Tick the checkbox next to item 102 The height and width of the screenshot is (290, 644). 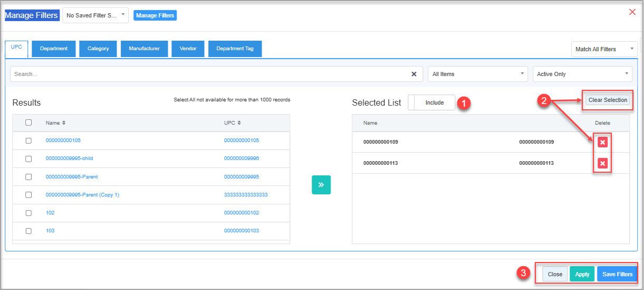pos(28,213)
